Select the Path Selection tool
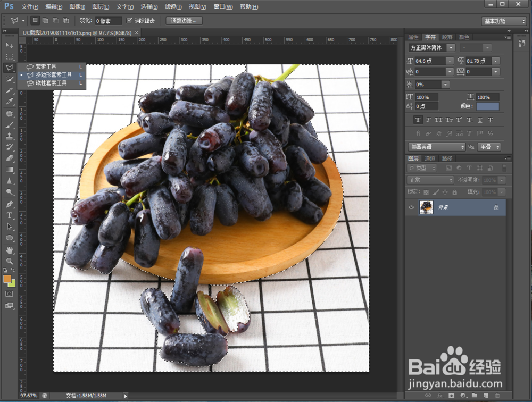 10,227
